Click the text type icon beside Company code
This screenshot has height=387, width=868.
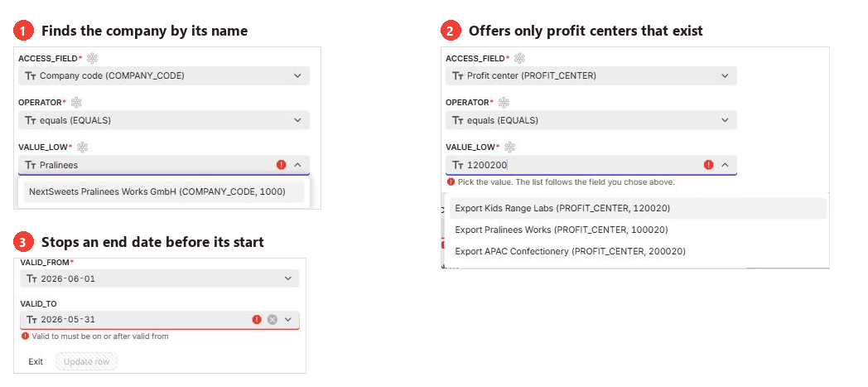pos(31,76)
